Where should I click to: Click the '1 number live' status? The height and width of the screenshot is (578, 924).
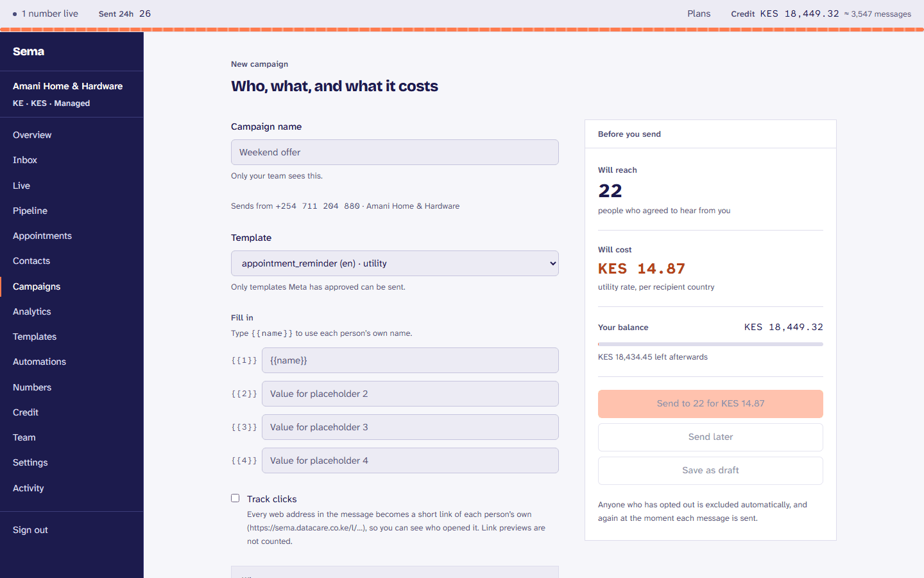pyautogui.click(x=45, y=13)
